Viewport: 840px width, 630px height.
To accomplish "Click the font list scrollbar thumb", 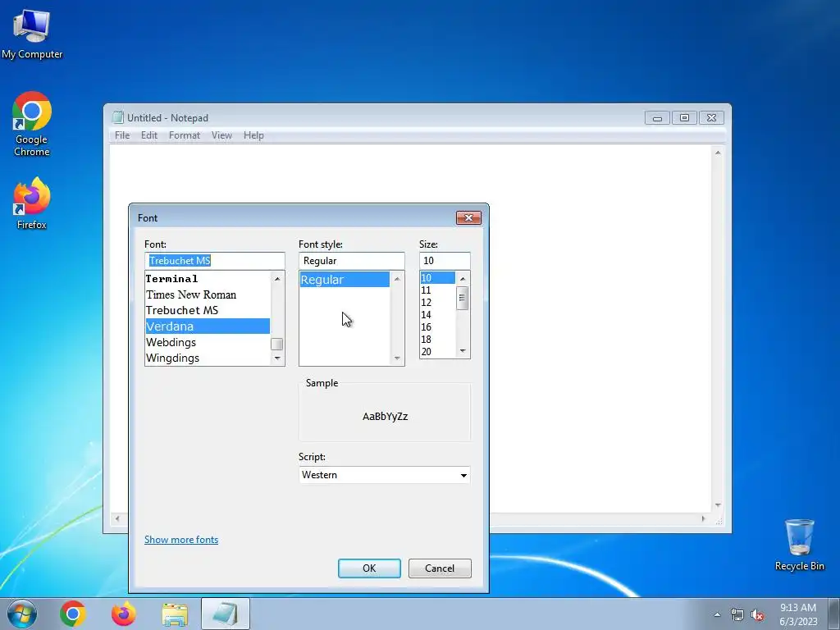I will pyautogui.click(x=277, y=344).
